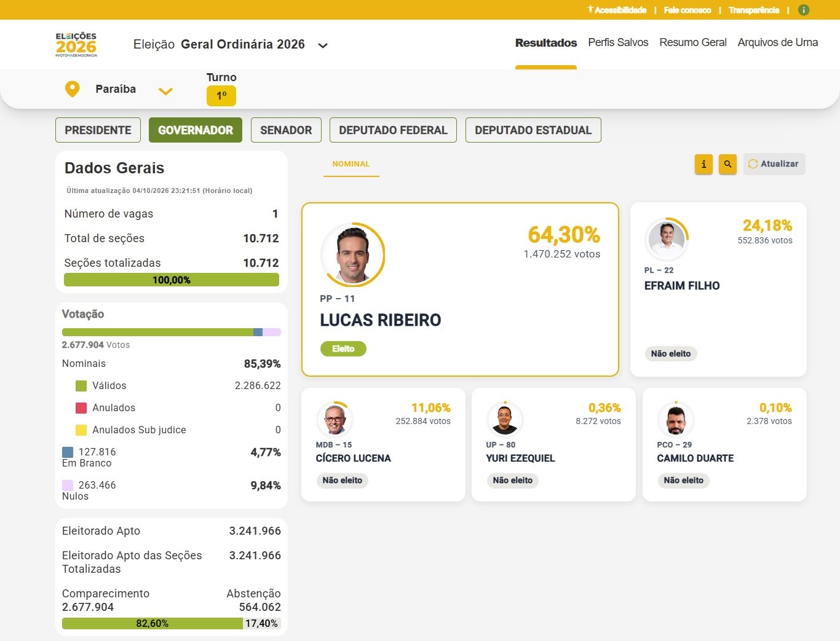Click the green Válidos color swatch

pos(81,386)
